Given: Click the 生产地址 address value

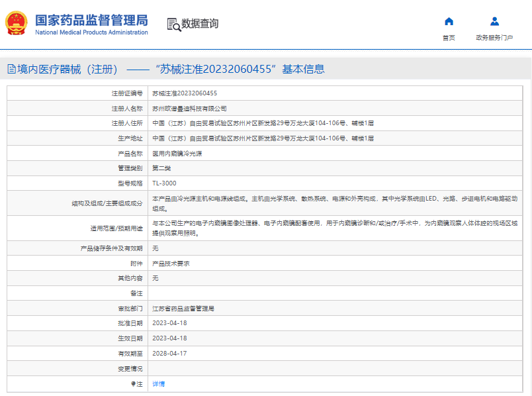Looking at the screenshot, I should tap(263, 138).
